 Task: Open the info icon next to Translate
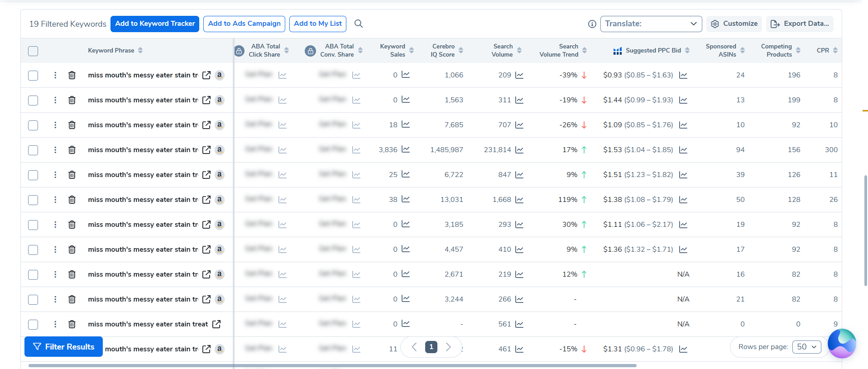(x=592, y=24)
